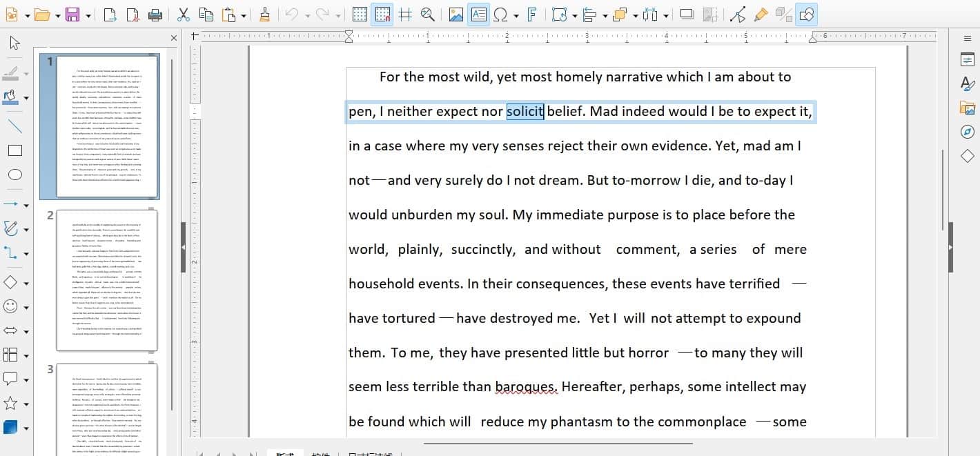Activate the Clone Formatting tool
This screenshot has height=456, width=980.
[265, 14]
